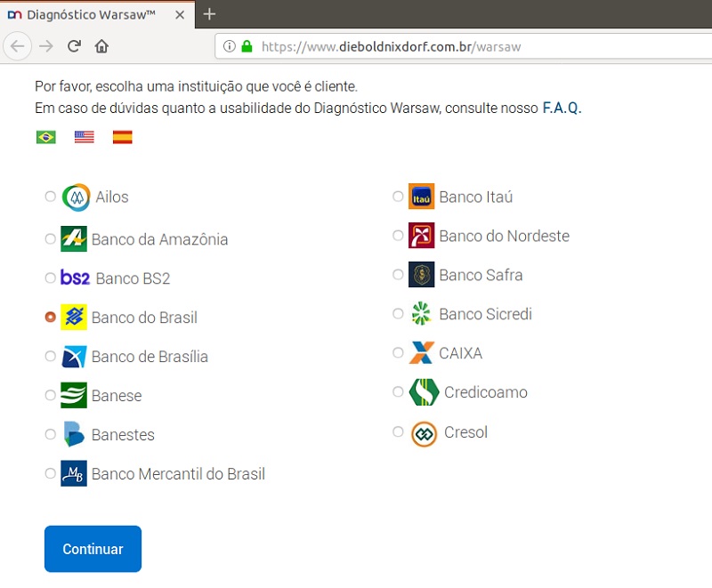The width and height of the screenshot is (712, 588).
Task: Select the Banco da Amazônia radio button
Action: [51, 238]
